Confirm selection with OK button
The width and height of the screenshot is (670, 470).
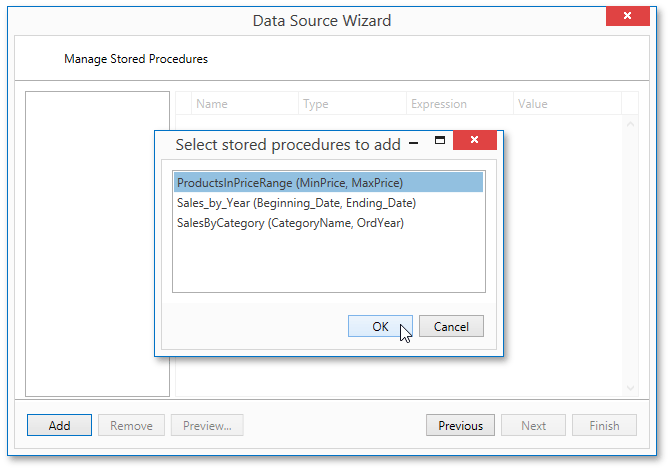[x=380, y=326]
